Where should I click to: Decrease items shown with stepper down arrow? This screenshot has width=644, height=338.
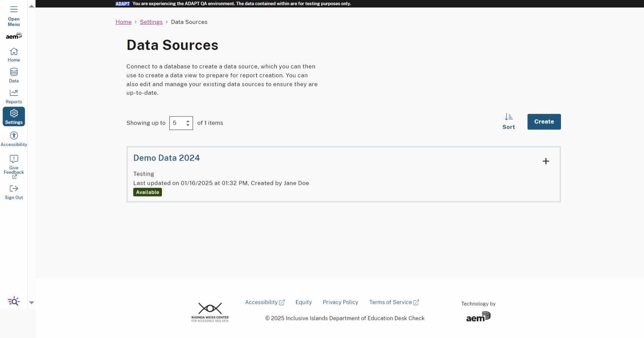click(188, 125)
